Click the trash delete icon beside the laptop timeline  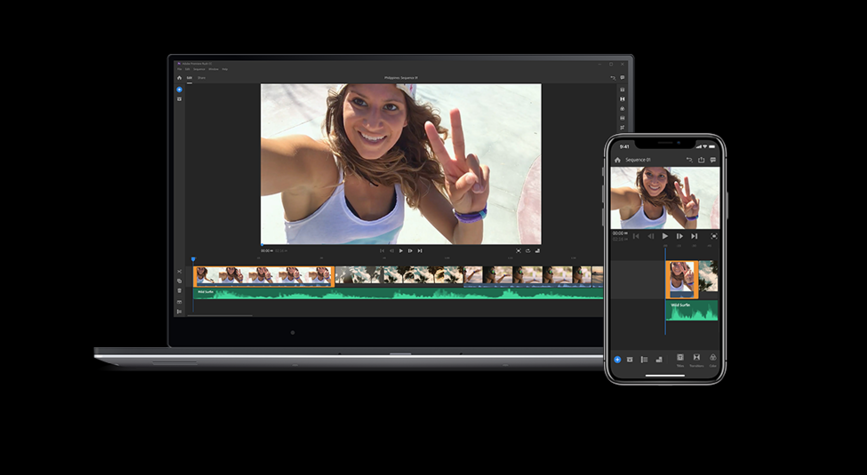click(x=180, y=291)
